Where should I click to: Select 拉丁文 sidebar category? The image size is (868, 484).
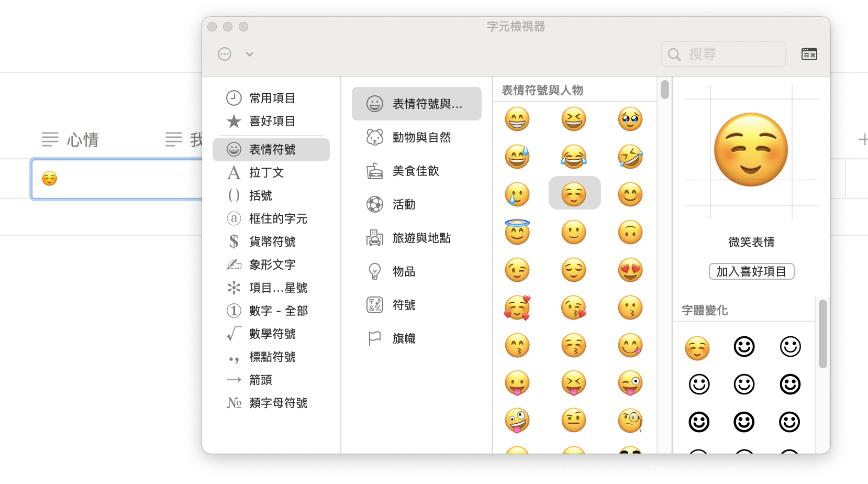pyautogui.click(x=271, y=172)
